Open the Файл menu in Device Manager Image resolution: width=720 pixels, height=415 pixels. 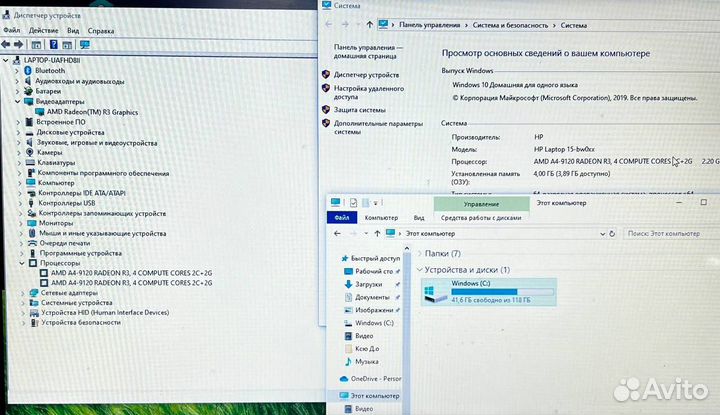pos(12,30)
